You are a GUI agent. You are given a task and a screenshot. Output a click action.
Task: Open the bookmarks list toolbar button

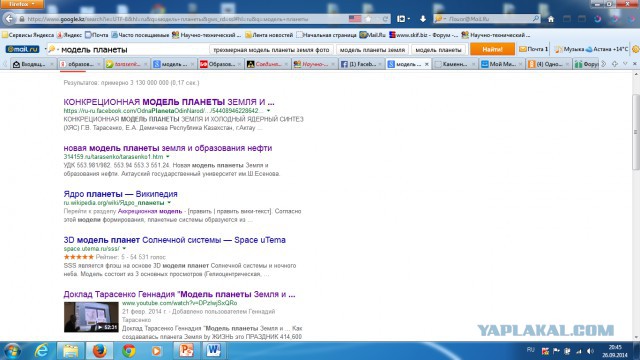click(403, 19)
